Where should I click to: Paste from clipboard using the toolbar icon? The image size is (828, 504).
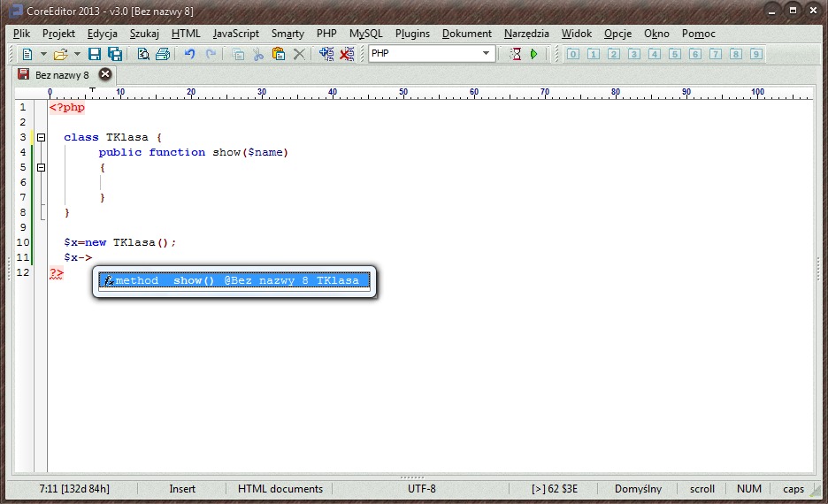[279, 54]
